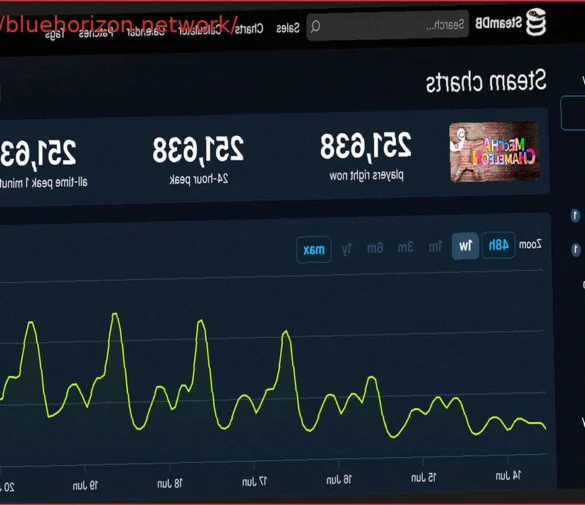Go to the Calculator page

click(200, 30)
